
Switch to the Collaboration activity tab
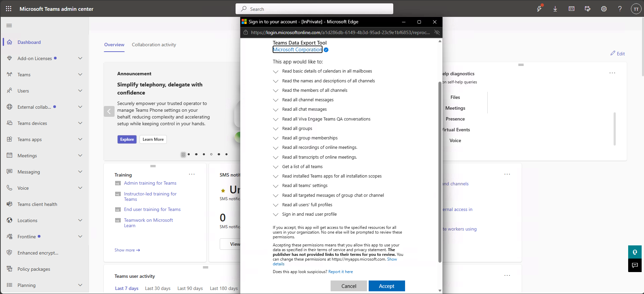pyautogui.click(x=154, y=45)
